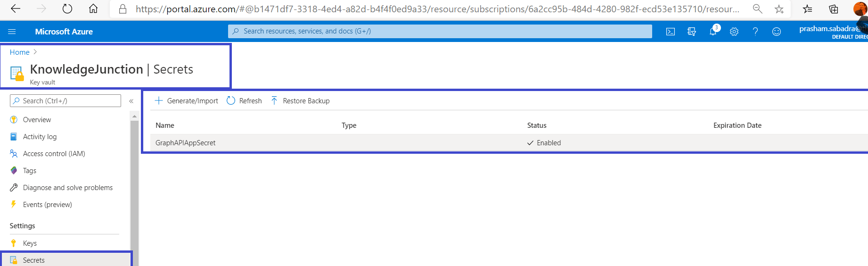Click the KnowledgeJunction | Secrets title
The width and height of the screenshot is (868, 266).
point(112,69)
